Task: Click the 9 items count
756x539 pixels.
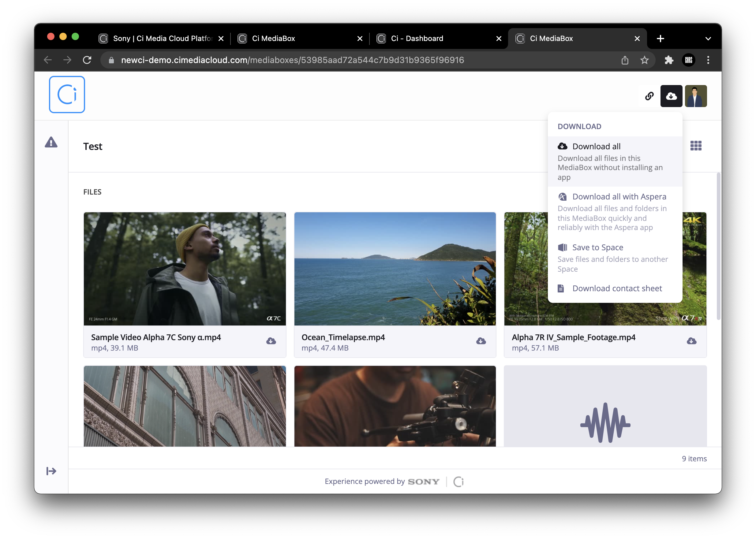Action: tap(694, 458)
